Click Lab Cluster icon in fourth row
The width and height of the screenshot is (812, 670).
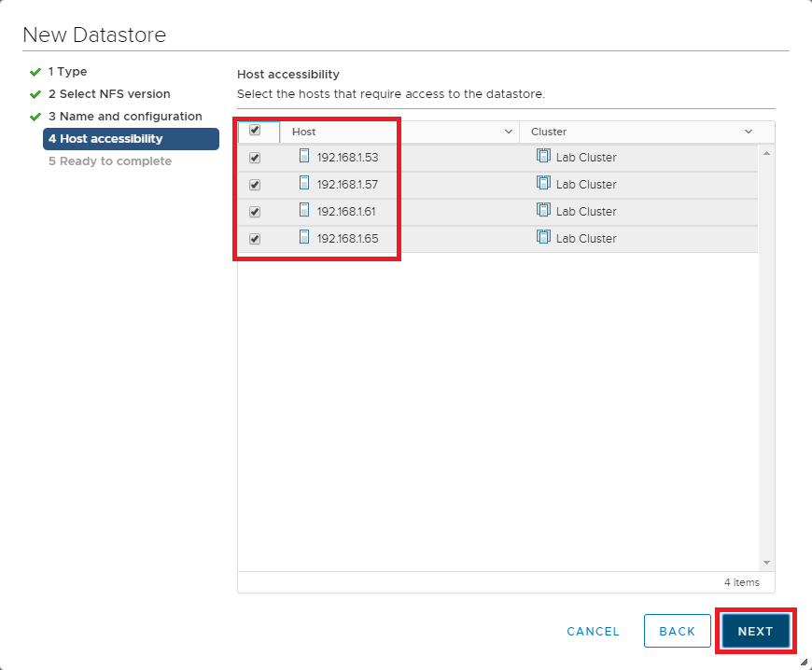(x=544, y=238)
